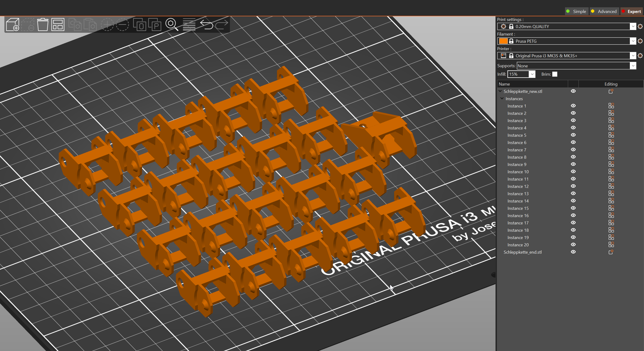This screenshot has height=351, width=644.
Task: Toggle visibility of Schleppkette_end.stl
Action: point(573,252)
